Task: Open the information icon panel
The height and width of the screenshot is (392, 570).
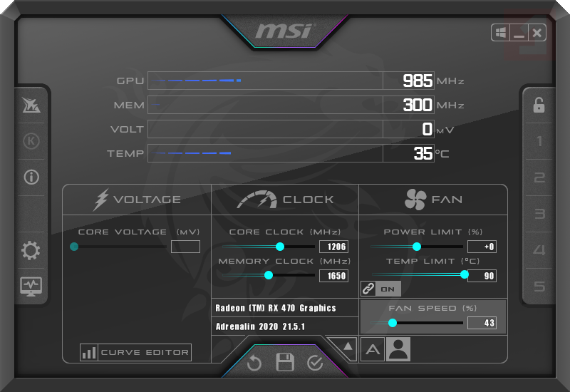Action: (x=31, y=177)
